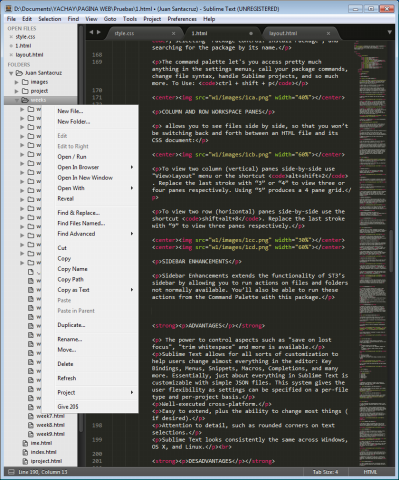The width and height of the screenshot is (399, 480).
Task: Expand the project folder
Action: click(x=17, y=91)
